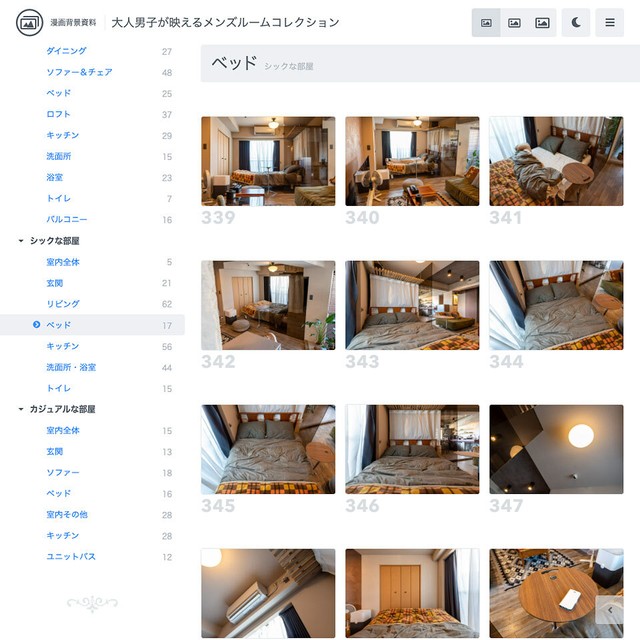Open thumbnail image 344
The image size is (640, 640).
[556, 305]
